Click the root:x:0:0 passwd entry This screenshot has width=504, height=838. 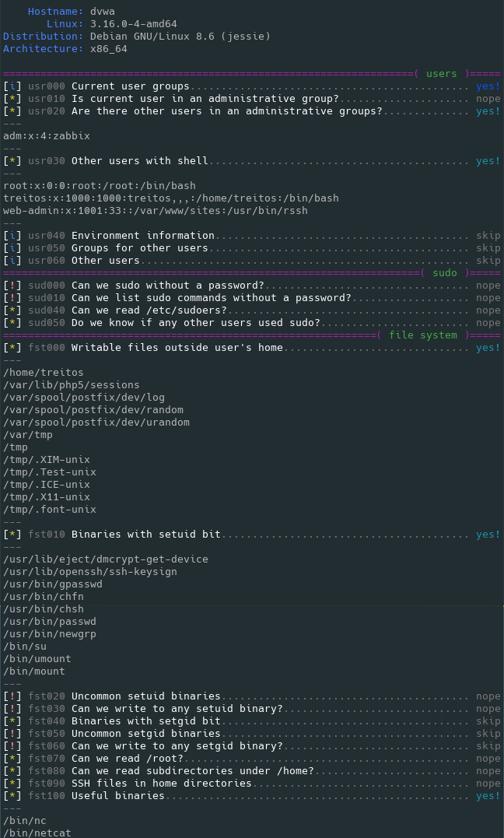(x=100, y=186)
